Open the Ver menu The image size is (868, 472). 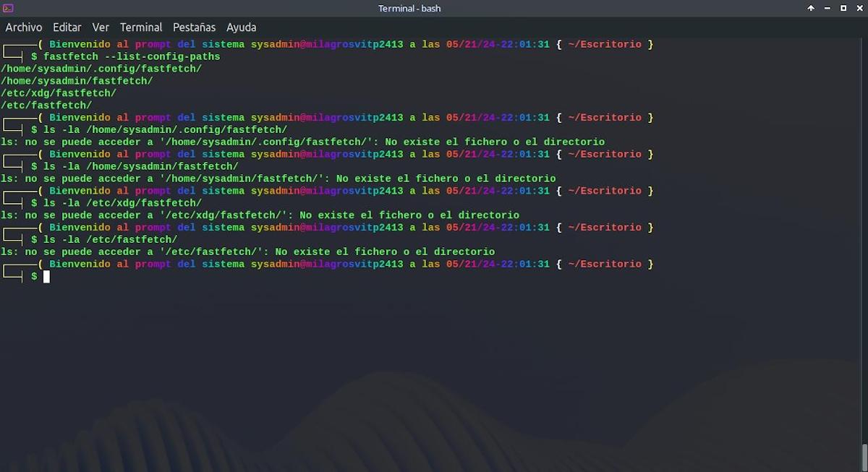pyautogui.click(x=101, y=27)
